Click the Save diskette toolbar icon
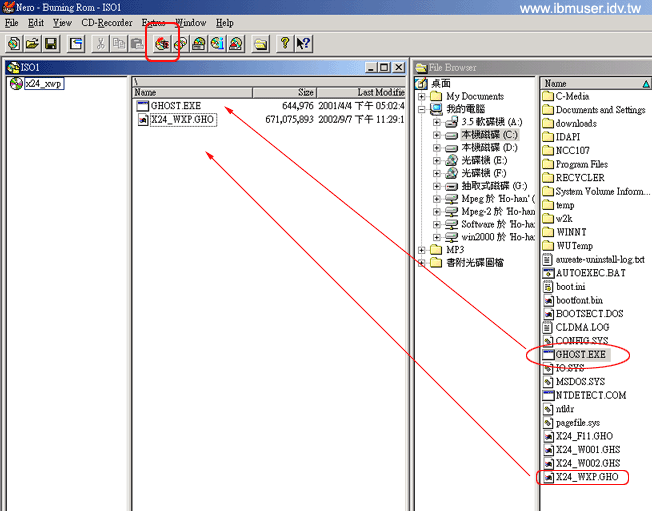Image resolution: width=652 pixels, height=511 pixels. click(51, 44)
